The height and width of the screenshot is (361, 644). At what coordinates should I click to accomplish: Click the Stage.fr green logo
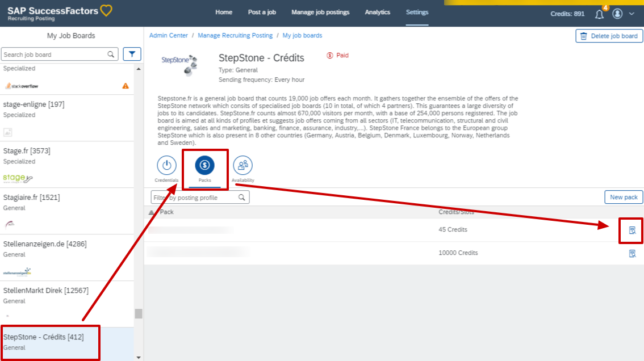pos(18,178)
